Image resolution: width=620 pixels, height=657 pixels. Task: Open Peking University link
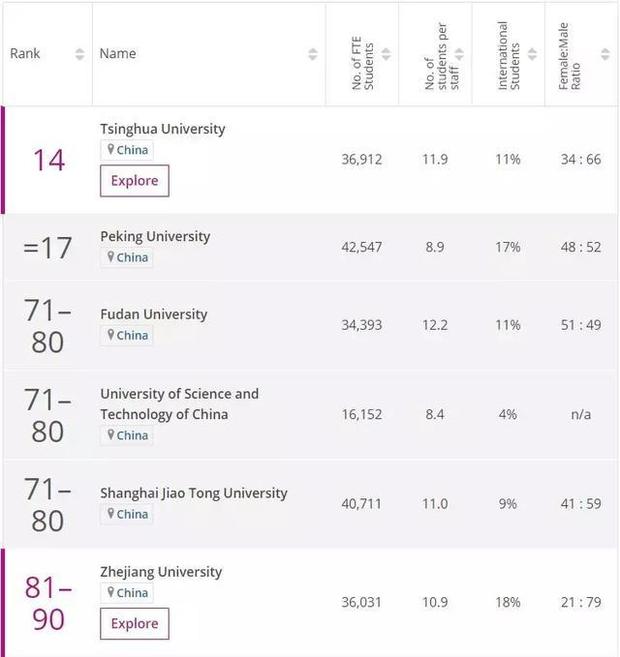click(155, 237)
